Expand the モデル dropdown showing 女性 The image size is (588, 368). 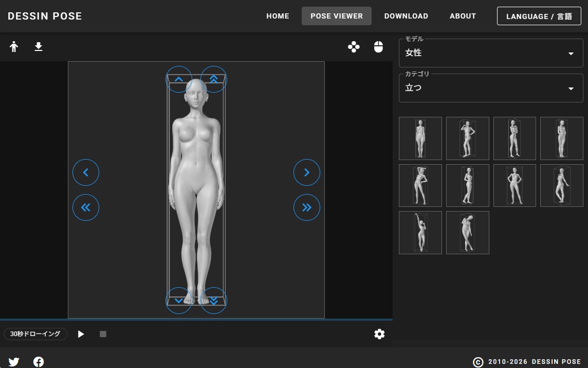(x=491, y=53)
